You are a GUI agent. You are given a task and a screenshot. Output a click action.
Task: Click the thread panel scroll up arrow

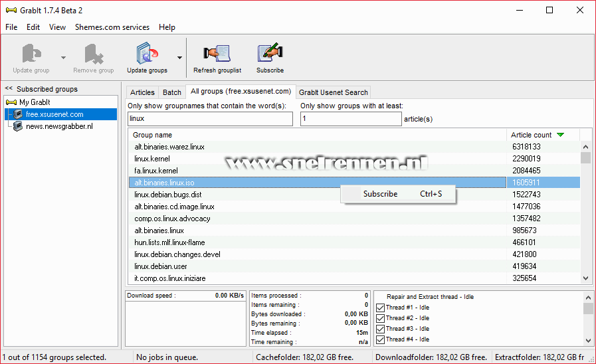tap(588, 297)
